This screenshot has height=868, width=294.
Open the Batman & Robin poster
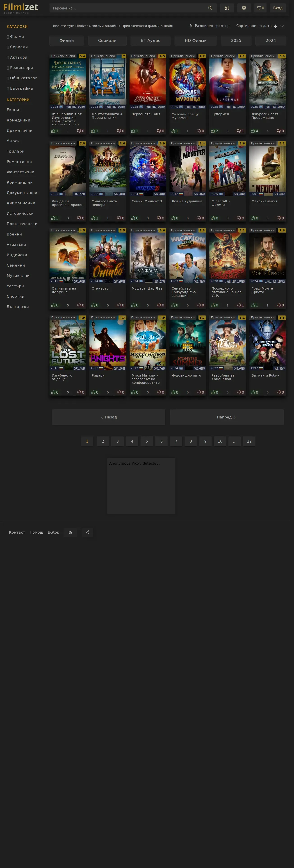pos(268,343)
